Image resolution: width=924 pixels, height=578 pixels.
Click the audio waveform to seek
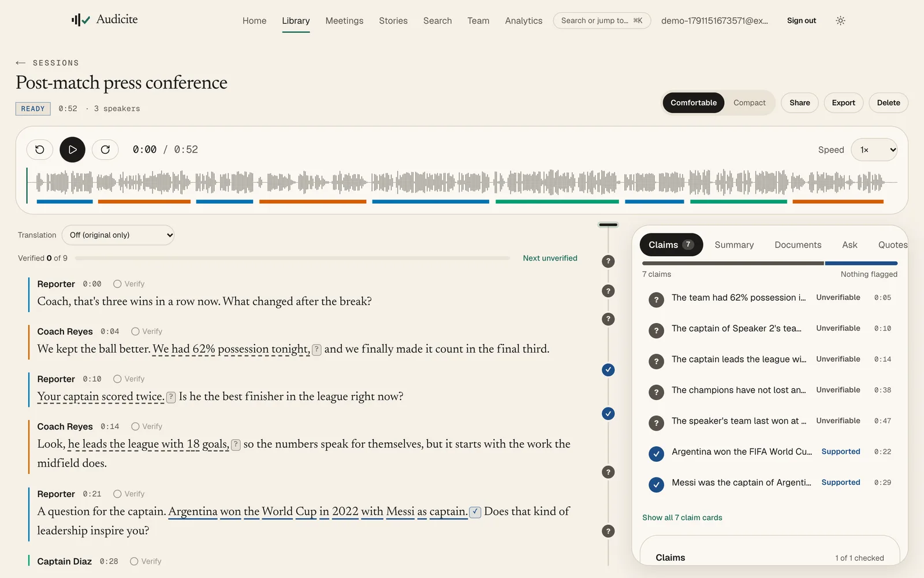pos(462,182)
